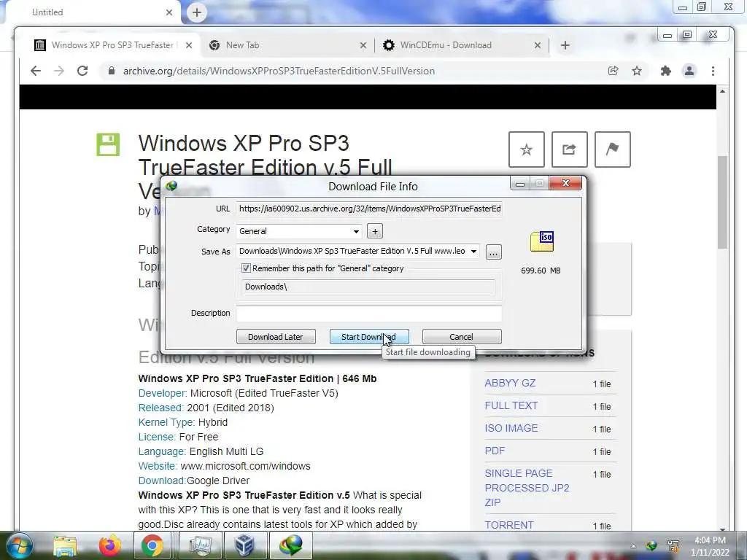
Task: Open ISO IMAGE download link
Action: [x=511, y=428]
